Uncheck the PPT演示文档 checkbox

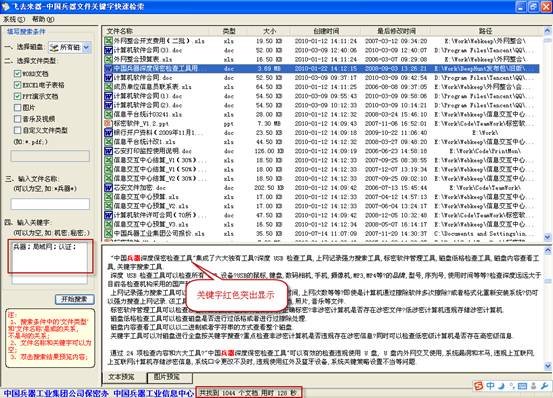18,96
